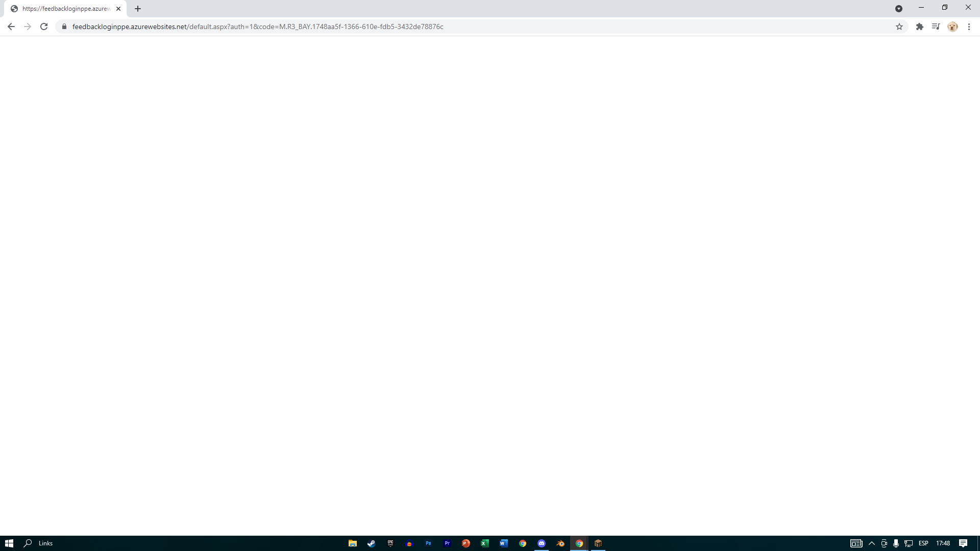The image size is (980, 551).
Task: Reload the current page
Action: click(44, 27)
